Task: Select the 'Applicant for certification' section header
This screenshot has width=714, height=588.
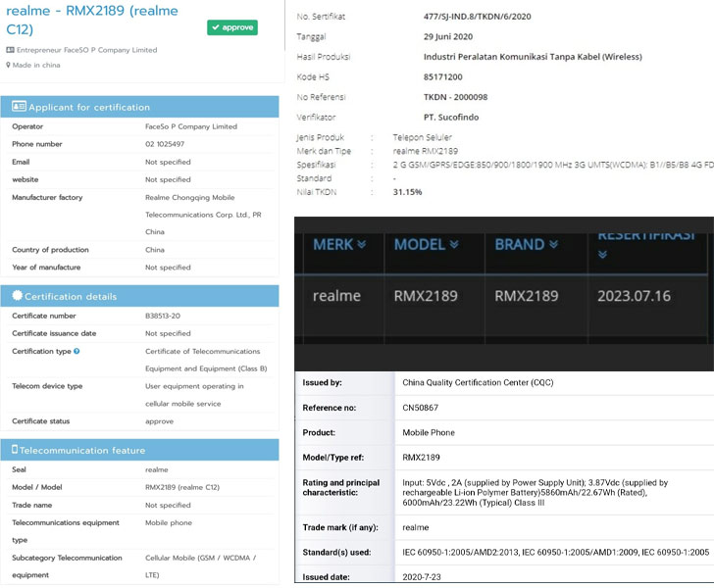Action: tap(140, 107)
